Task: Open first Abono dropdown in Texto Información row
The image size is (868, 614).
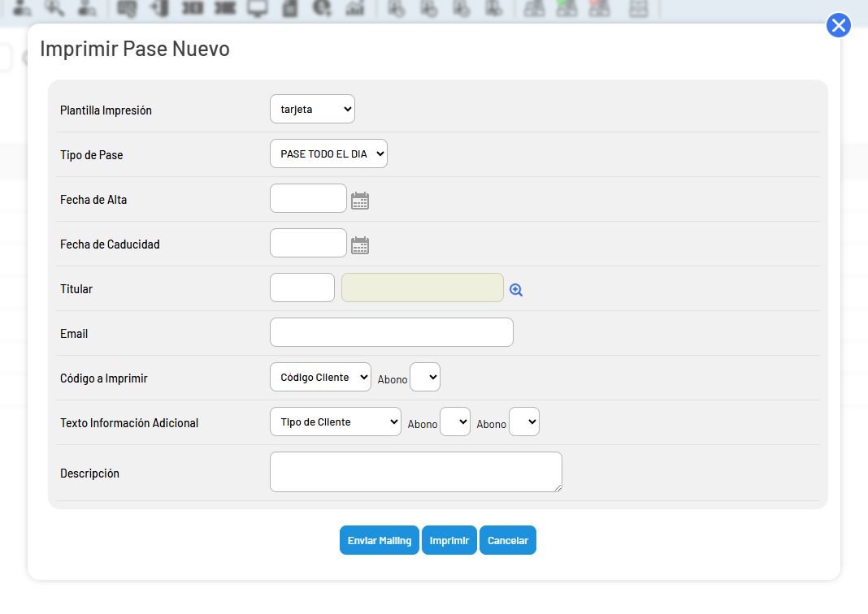Action: (455, 422)
